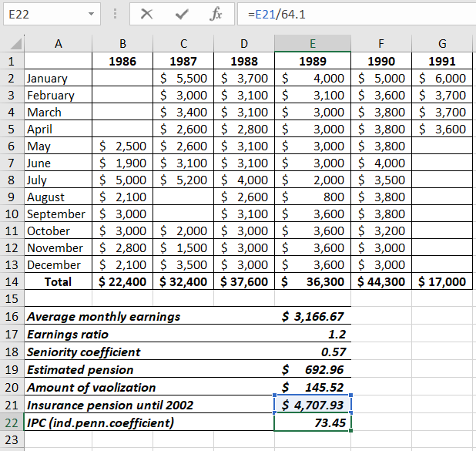476x451 pixels.
Task: Click the January 1987 value $5,500
Action: (183, 79)
